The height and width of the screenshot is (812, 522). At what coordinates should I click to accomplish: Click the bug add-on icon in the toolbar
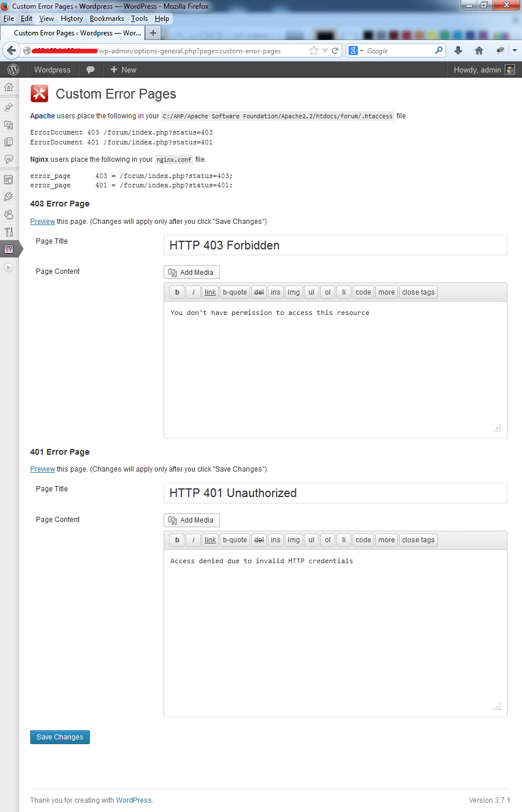(x=500, y=50)
